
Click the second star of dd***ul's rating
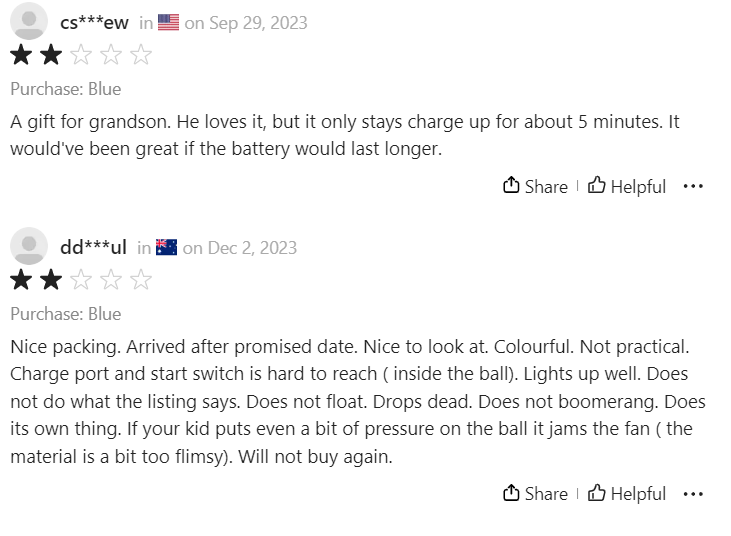[x=51, y=280]
